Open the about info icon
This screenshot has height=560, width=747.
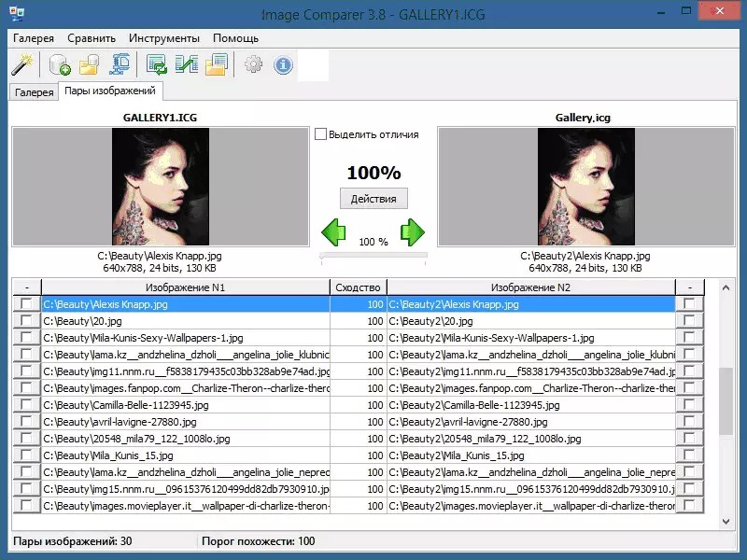(x=283, y=64)
